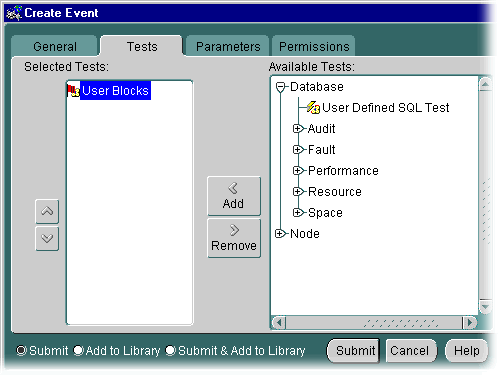498x375 pixels.
Task: Select the Performance category label
Action: [343, 171]
